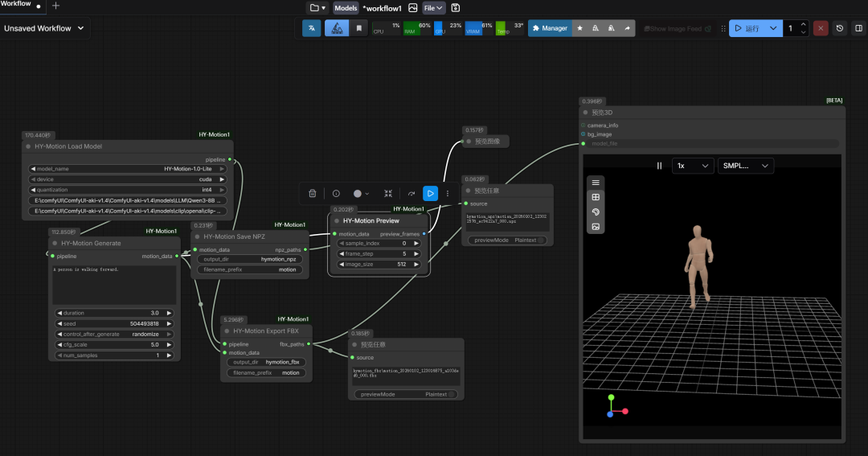
Task: Click the star icon next to Manager
Action: pos(579,28)
